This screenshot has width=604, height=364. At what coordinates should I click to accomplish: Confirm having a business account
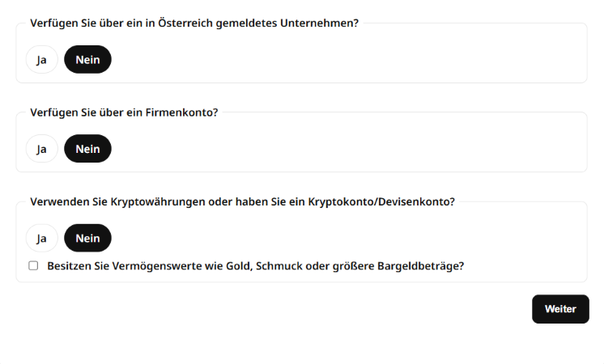41,149
